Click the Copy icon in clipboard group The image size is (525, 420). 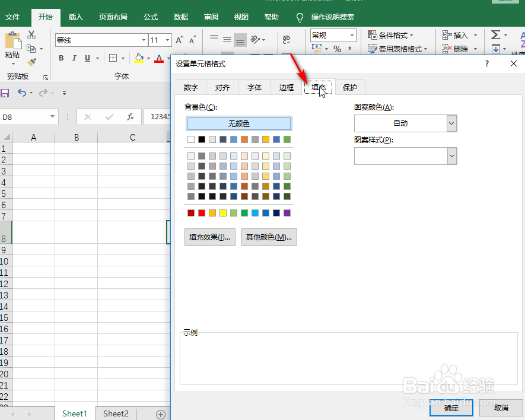(31, 49)
